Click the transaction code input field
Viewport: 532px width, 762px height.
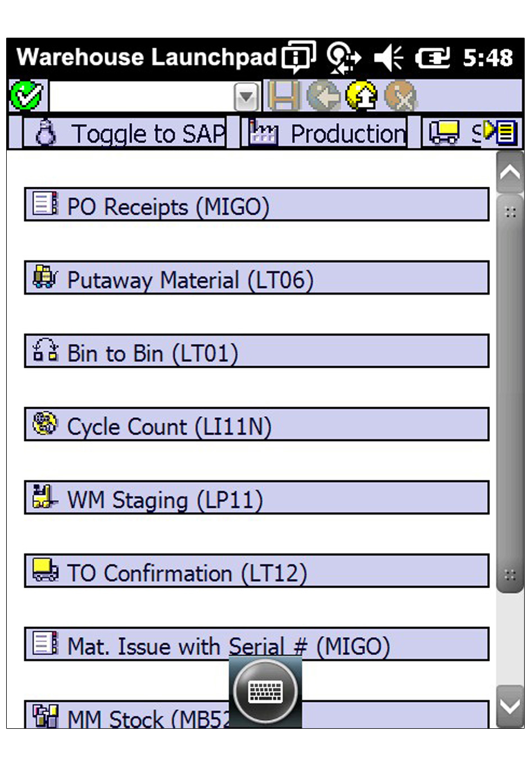(142, 97)
